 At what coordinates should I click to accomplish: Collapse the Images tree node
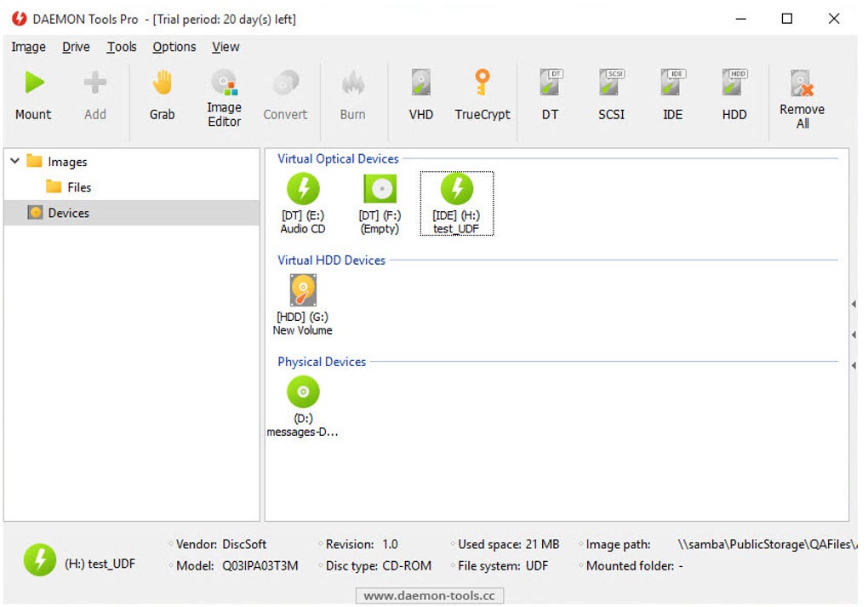tap(15, 161)
